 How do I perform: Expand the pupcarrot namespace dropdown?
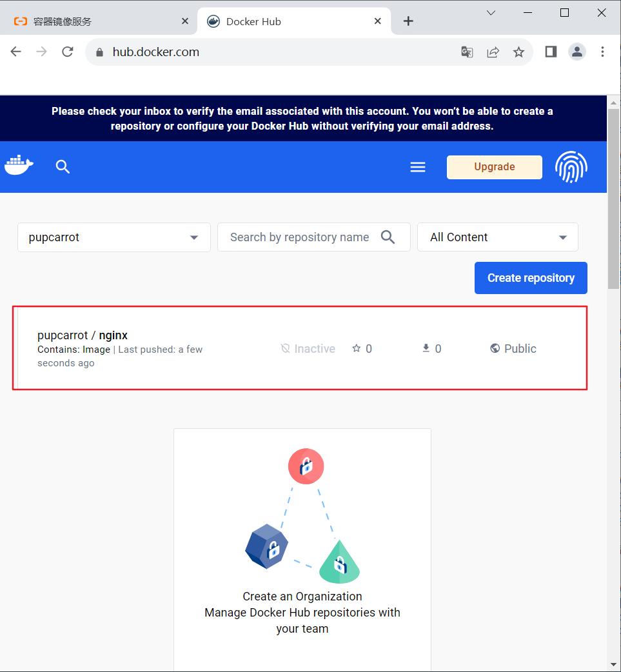point(114,237)
